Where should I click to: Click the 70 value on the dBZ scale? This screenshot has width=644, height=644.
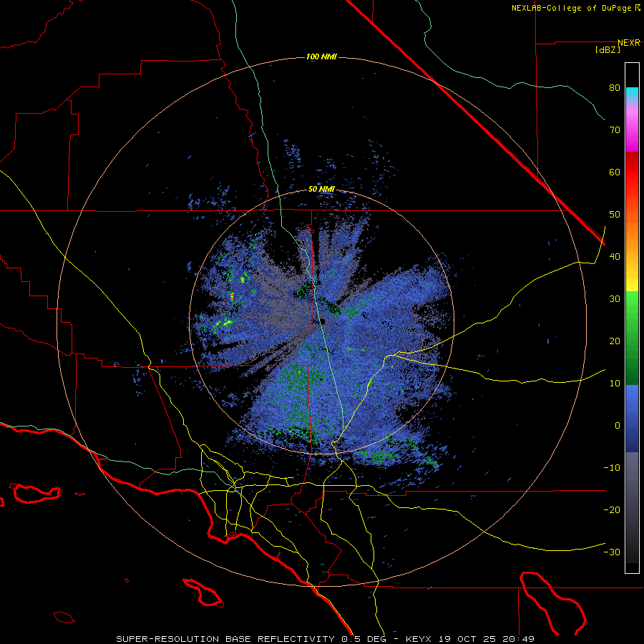[615, 130]
